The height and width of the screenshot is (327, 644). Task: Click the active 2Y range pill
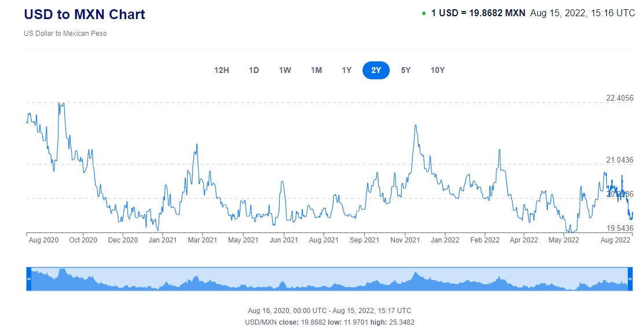376,70
